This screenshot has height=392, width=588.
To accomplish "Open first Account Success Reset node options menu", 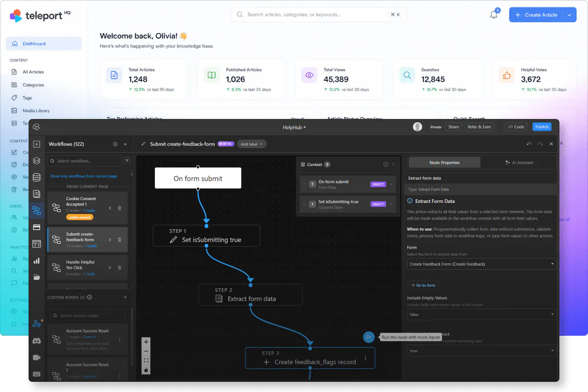I will coord(120,339).
